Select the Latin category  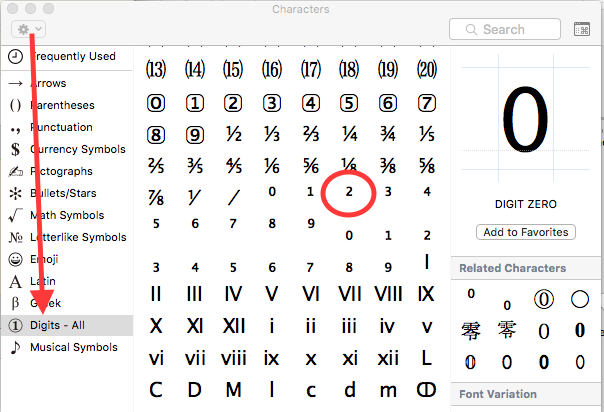coord(67,281)
